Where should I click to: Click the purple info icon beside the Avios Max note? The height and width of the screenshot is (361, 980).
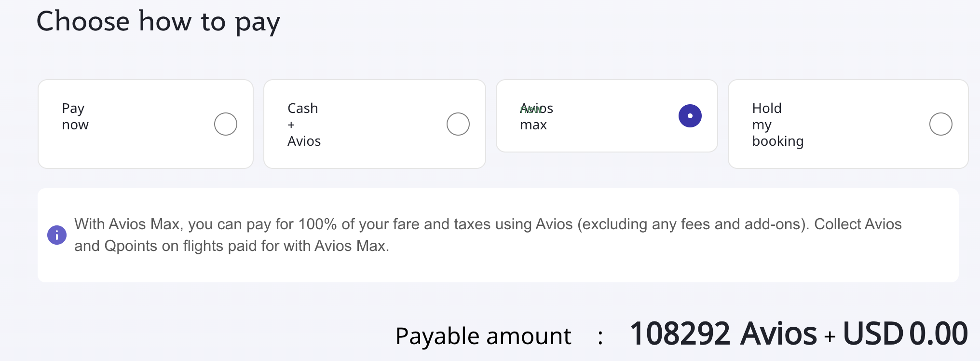click(x=56, y=235)
